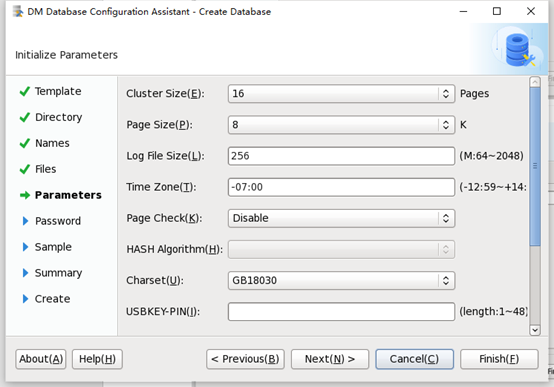Click the Help(H) button
The height and width of the screenshot is (387, 554).
98,359
